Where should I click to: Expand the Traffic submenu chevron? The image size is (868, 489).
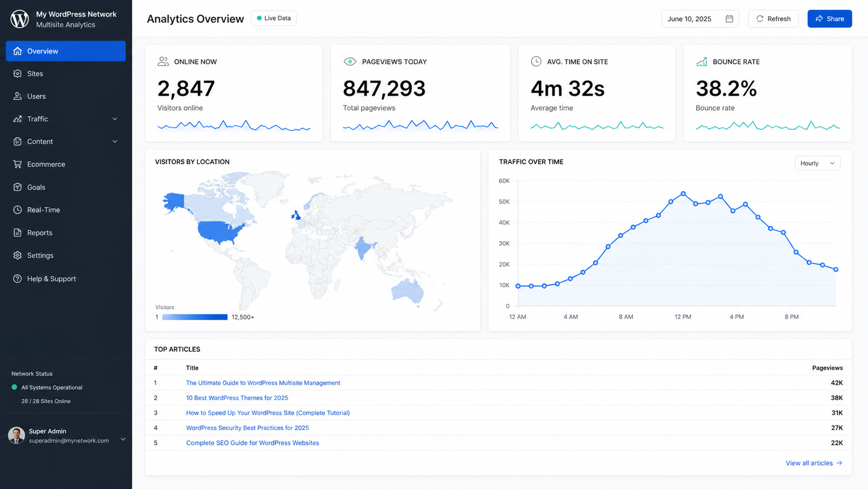click(x=115, y=119)
